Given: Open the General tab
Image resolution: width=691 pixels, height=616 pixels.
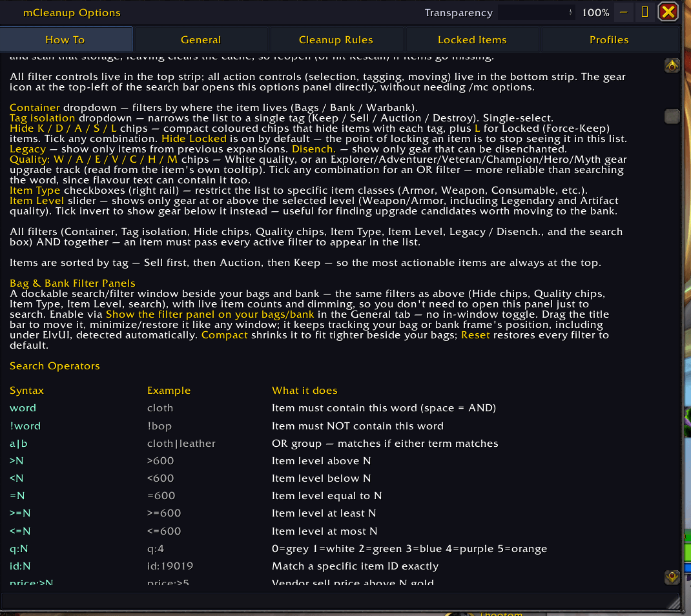Looking at the screenshot, I should click(200, 39).
